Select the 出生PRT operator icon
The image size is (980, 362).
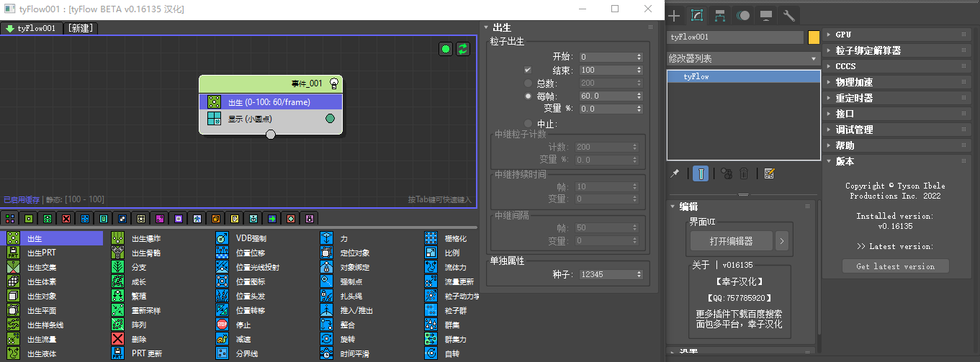click(x=13, y=253)
